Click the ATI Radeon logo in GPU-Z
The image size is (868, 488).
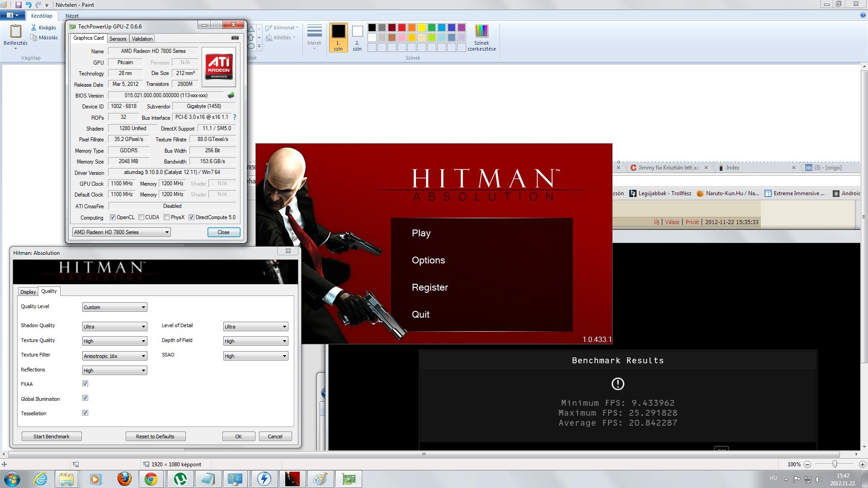point(219,67)
